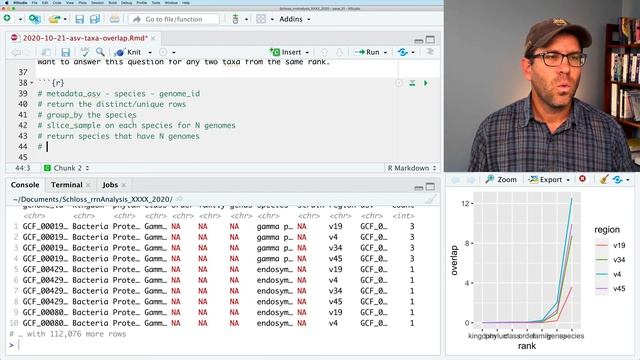This screenshot has width=640, height=360.
Task: Open the Addins menu
Action: tap(294, 19)
